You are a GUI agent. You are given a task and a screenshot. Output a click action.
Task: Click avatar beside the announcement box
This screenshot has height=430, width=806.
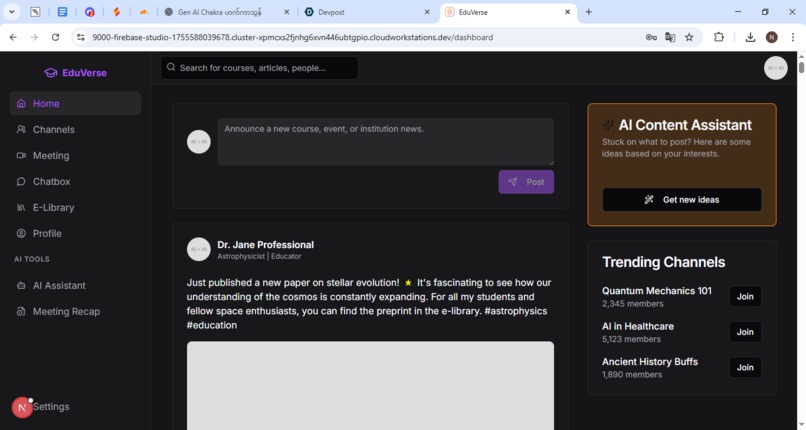pyautogui.click(x=199, y=142)
